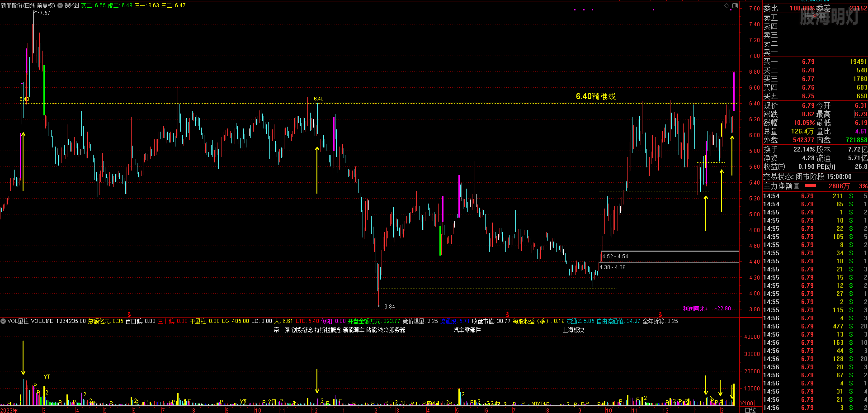Click the 卖五 ask level row
868x413 pixels.
tap(815, 18)
